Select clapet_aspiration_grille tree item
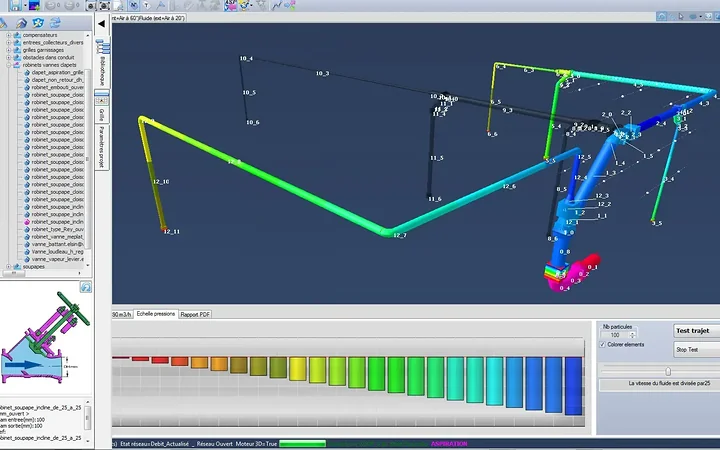The height and width of the screenshot is (450, 720). point(57,73)
